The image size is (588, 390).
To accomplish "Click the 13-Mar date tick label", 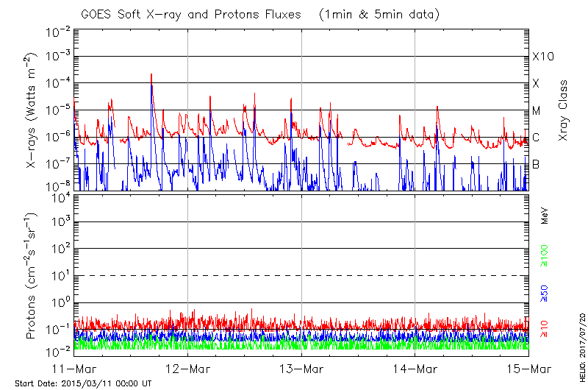I will click(301, 369).
